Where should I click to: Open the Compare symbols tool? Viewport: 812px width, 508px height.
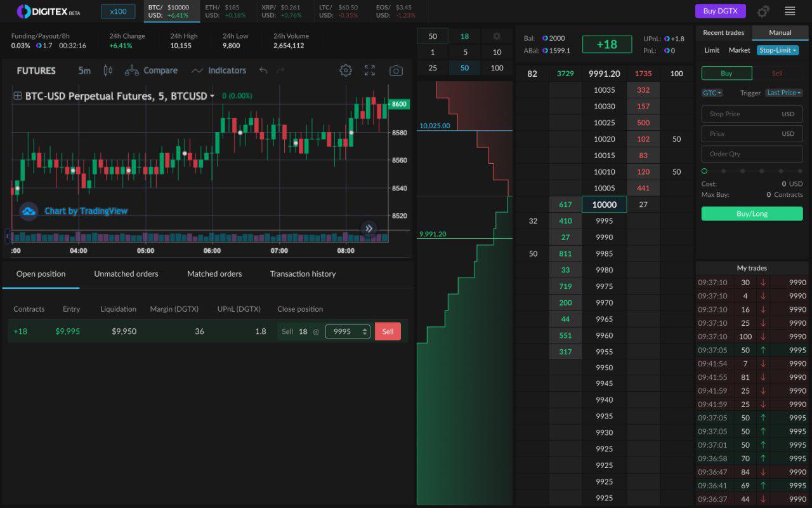pos(151,70)
